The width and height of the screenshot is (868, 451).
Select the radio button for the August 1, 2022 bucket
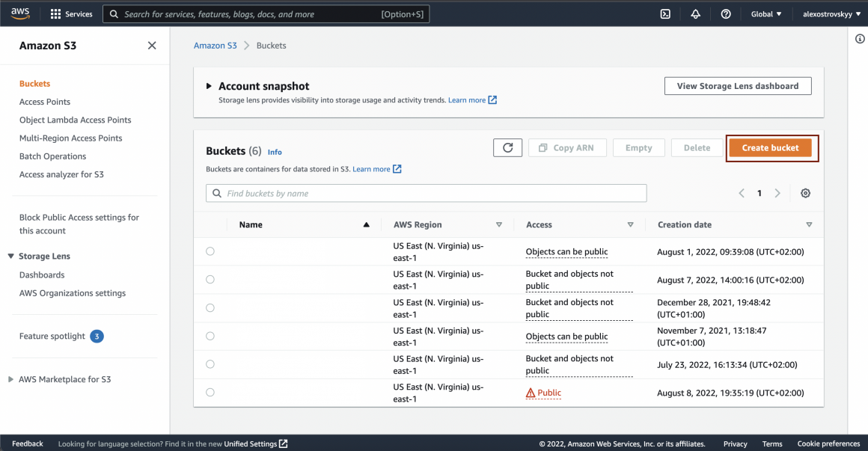tap(210, 251)
